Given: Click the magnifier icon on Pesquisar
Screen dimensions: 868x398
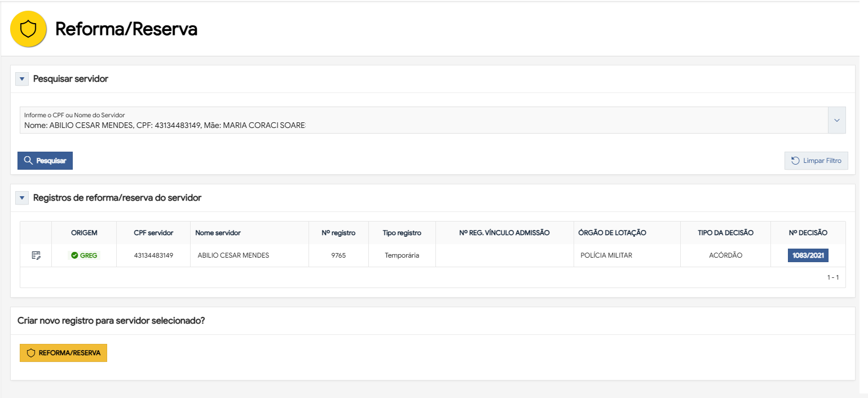Looking at the screenshot, I should pyautogui.click(x=28, y=161).
